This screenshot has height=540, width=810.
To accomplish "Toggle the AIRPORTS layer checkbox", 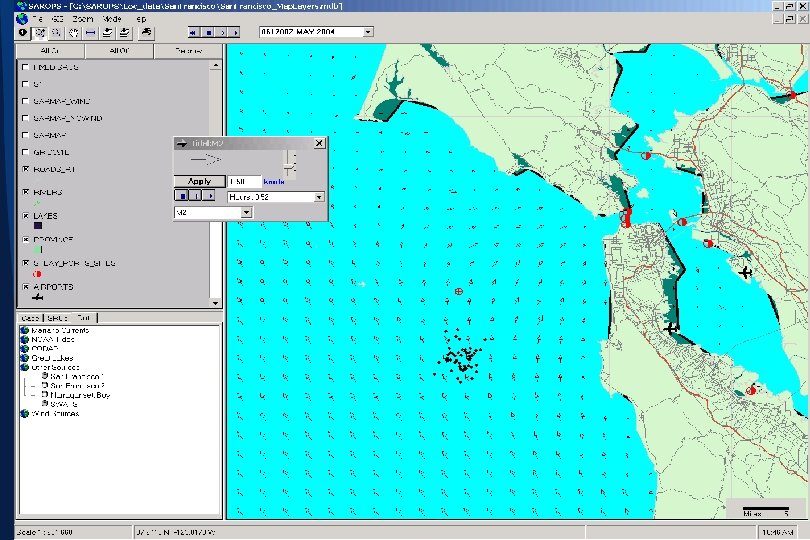I will coord(25,287).
